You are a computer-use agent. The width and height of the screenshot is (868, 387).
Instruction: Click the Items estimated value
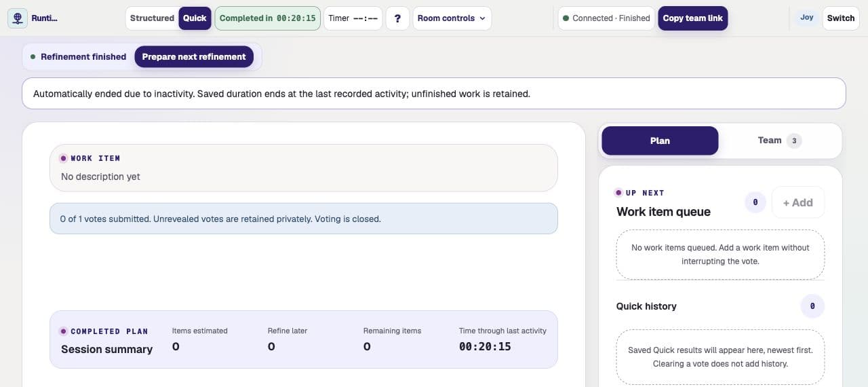pos(176,346)
